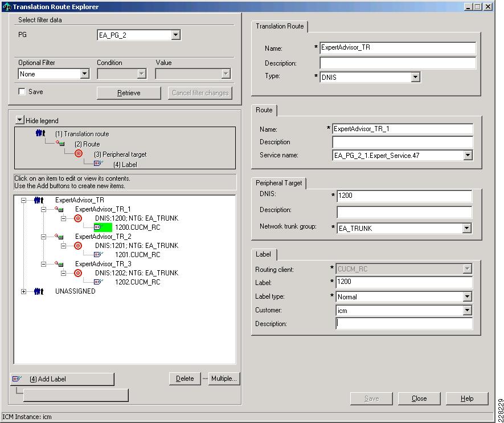The image size is (504, 423).
Task: Click the 1202.CUCM_RC label icon
Action: (x=99, y=282)
